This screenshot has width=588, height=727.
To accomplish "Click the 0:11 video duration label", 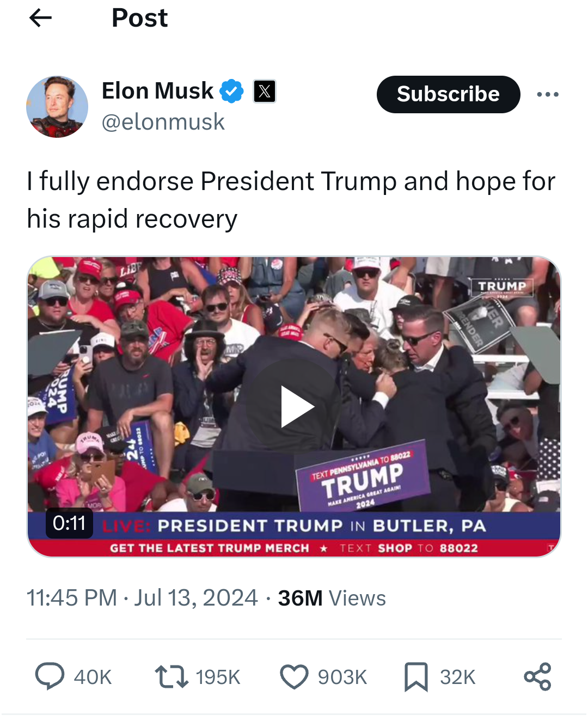I will coord(69,523).
